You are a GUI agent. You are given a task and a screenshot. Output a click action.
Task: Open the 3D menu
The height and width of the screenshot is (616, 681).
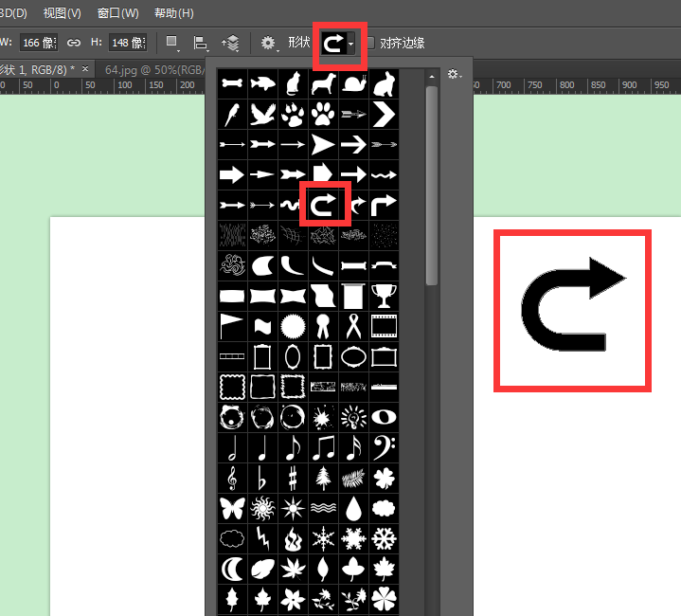click(13, 13)
